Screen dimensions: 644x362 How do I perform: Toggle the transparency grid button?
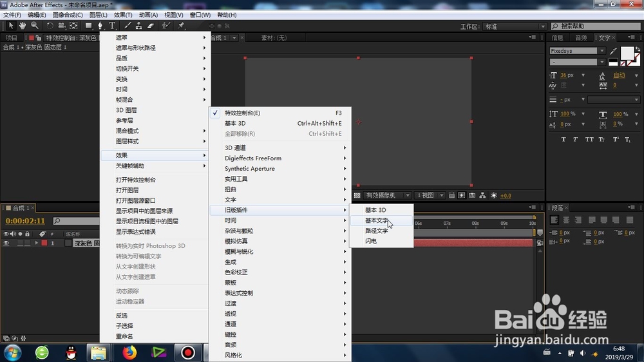pos(357,196)
